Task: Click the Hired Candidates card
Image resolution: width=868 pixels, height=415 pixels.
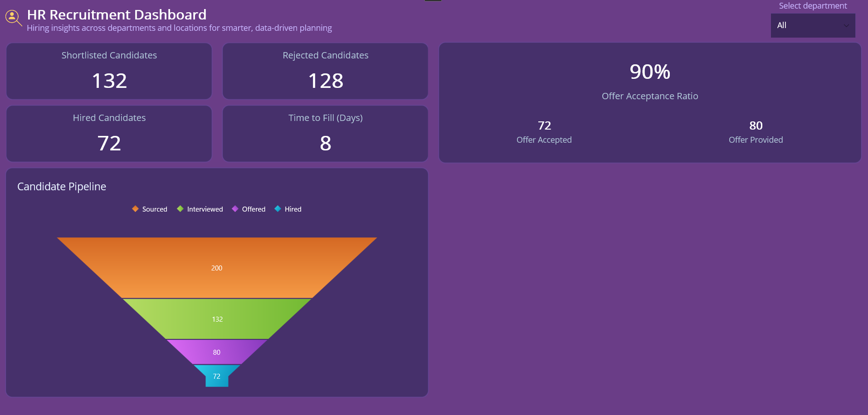Action: [109, 134]
